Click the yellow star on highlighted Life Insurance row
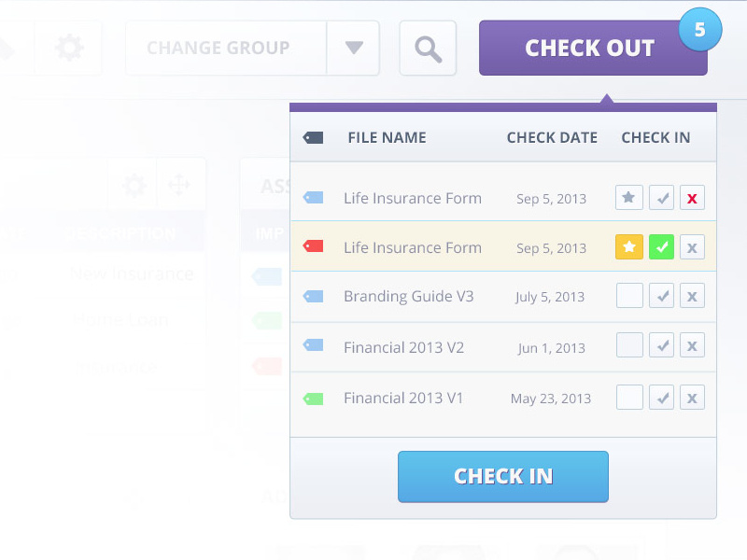This screenshot has height=560, width=747. tap(629, 247)
